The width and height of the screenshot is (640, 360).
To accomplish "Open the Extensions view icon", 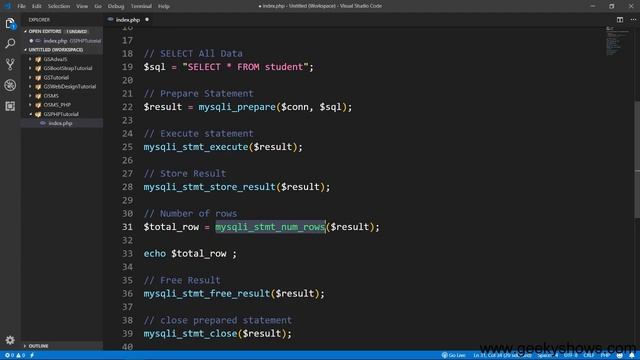I will [x=10, y=106].
